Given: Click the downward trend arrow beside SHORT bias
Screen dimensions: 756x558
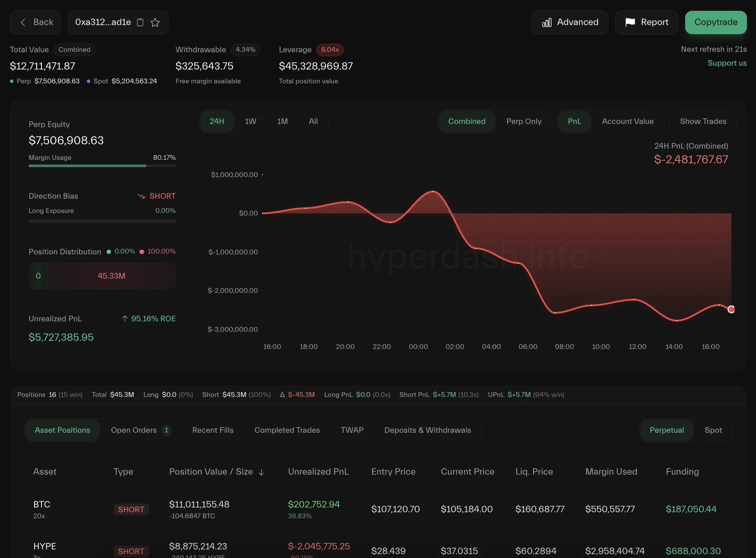Looking at the screenshot, I should coord(142,196).
